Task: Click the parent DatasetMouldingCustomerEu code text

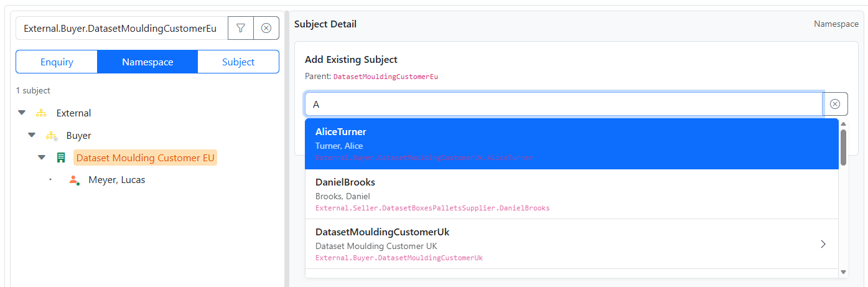Action: click(x=386, y=77)
